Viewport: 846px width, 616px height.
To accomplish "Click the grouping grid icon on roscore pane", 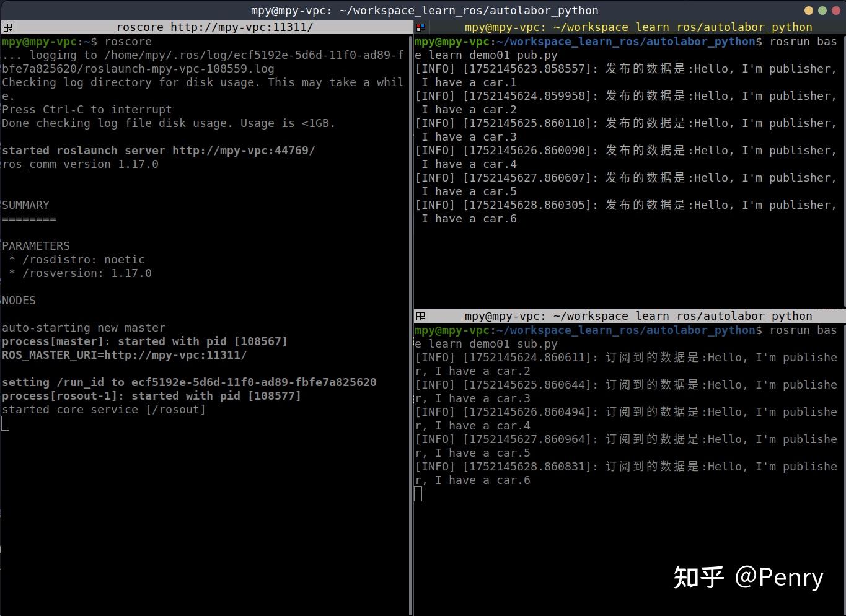I will tap(8, 27).
